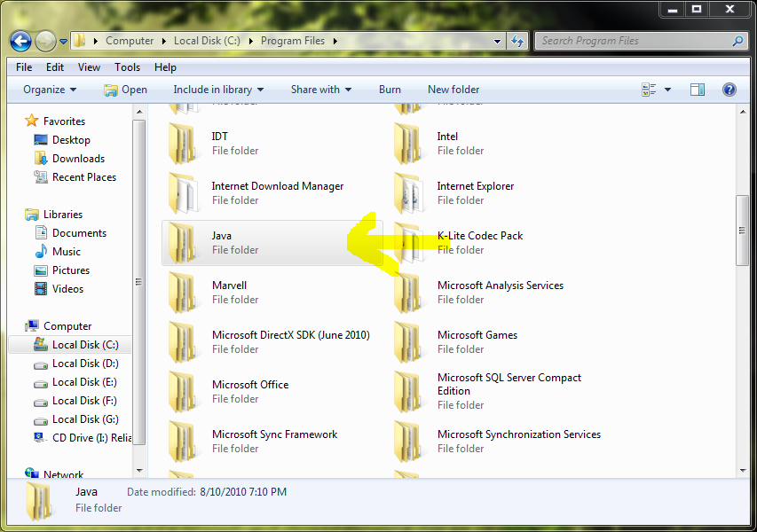Open the File menu
The image size is (757, 532).
coord(24,67)
